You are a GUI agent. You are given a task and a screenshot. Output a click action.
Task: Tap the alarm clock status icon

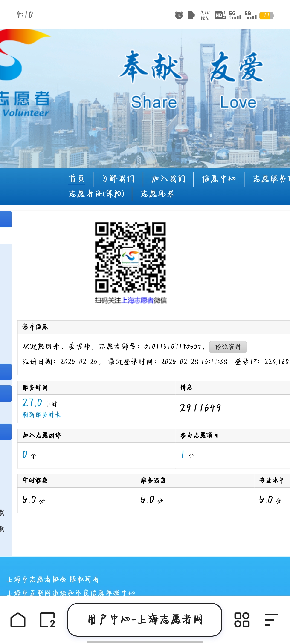(x=179, y=15)
